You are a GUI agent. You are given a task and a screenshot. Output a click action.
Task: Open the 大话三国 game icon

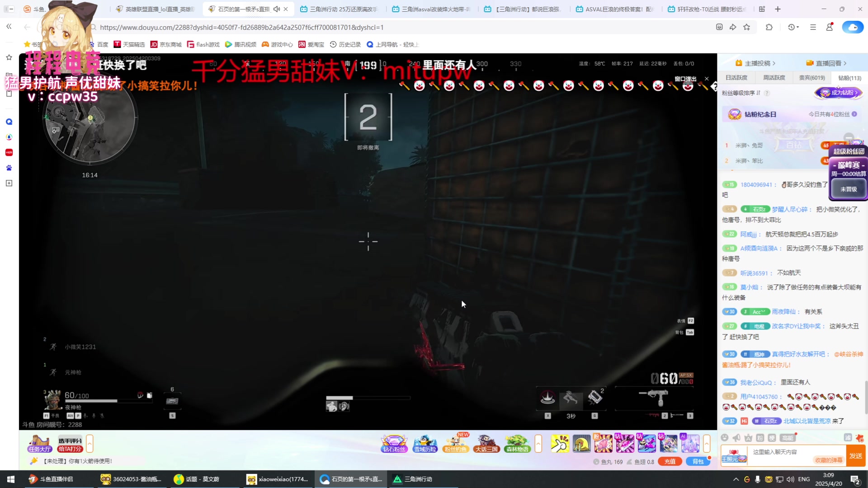point(486,443)
